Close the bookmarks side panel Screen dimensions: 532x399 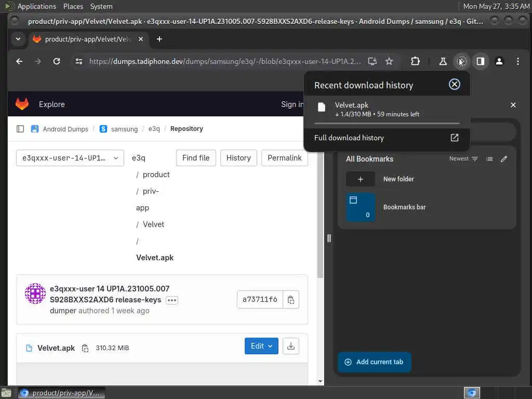tap(513, 105)
